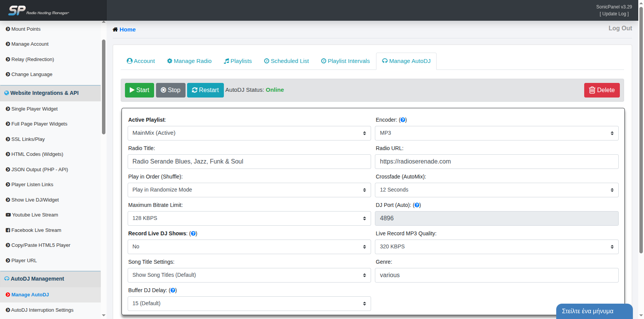The image size is (644, 319).
Task: Open the Play in Order shuffle selector
Action: [249, 190]
